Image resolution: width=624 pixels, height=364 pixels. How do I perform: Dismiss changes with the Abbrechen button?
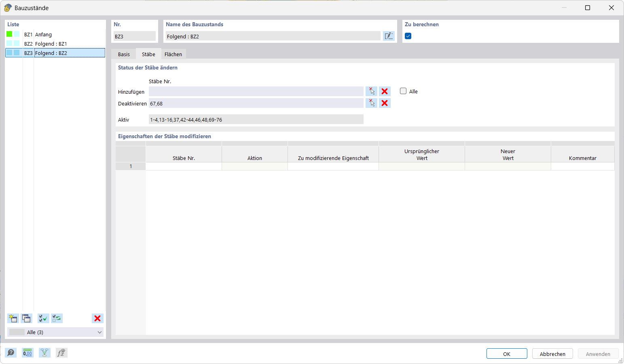pyautogui.click(x=552, y=353)
